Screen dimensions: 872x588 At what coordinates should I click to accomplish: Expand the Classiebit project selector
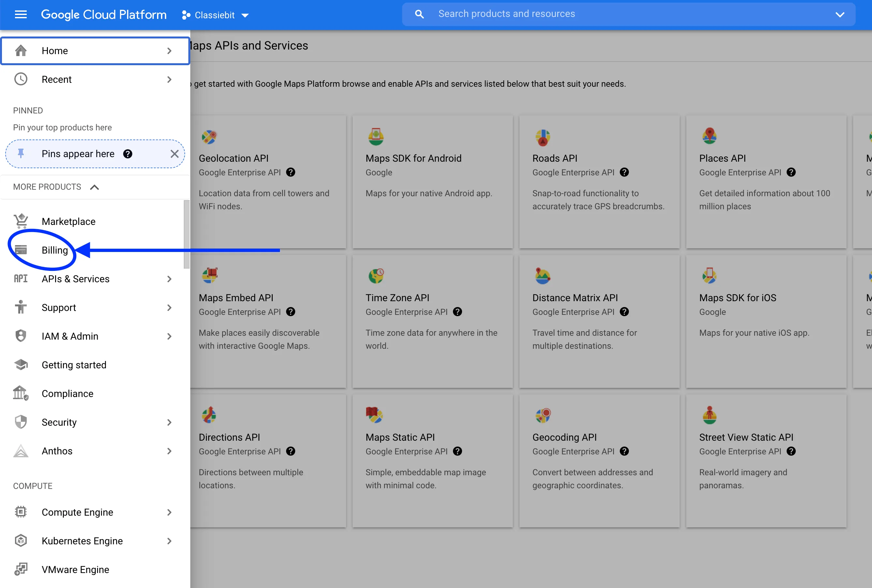click(246, 15)
